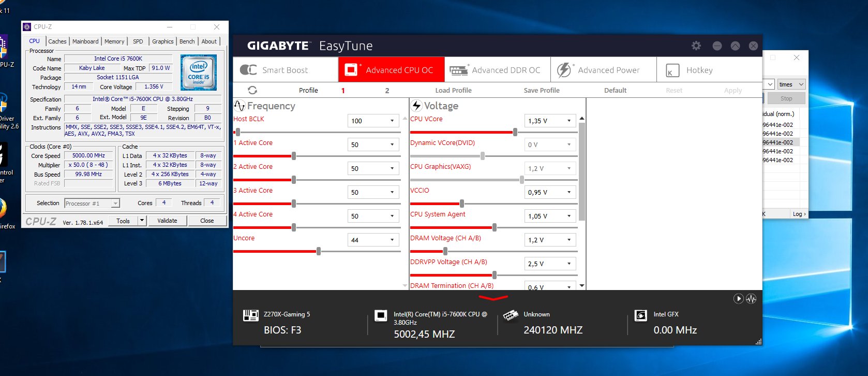Viewport: 868px width, 376px height.
Task: Click the Advanced DDR OC memory icon
Action: [x=458, y=70]
